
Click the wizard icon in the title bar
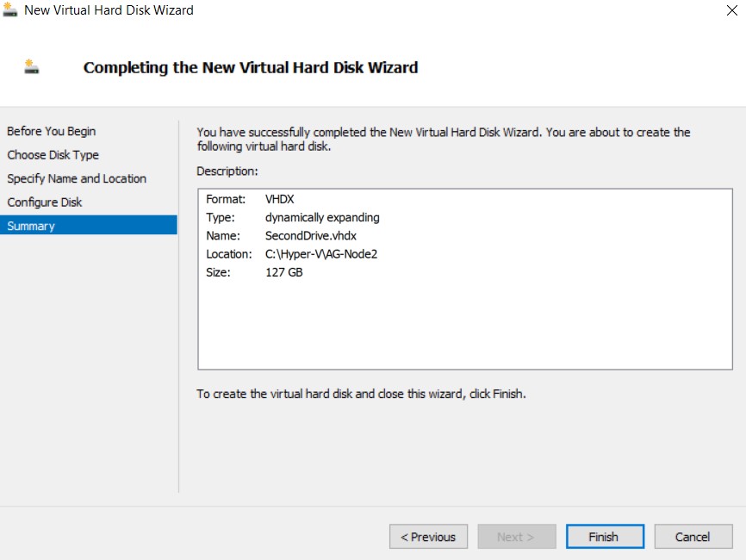tap(10, 10)
